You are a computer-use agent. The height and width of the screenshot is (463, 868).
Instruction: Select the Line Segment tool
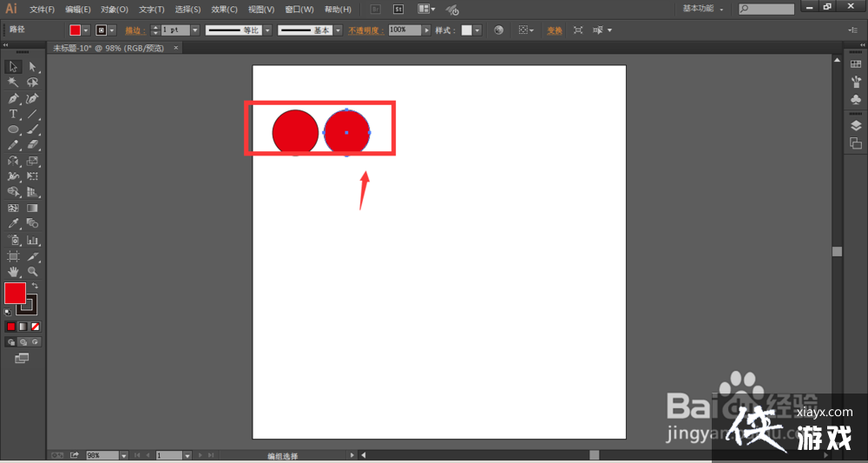tap(33, 114)
